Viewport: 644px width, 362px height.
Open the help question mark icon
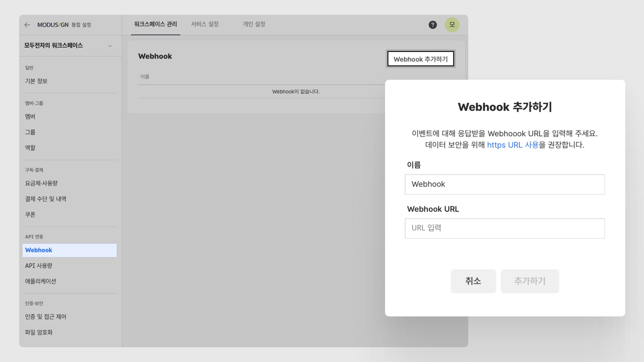pyautogui.click(x=433, y=25)
